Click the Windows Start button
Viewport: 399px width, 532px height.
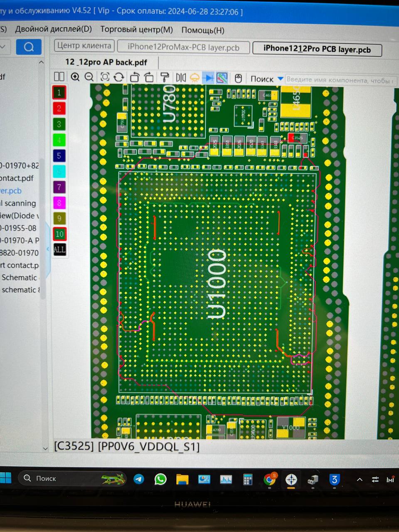click(x=6, y=478)
